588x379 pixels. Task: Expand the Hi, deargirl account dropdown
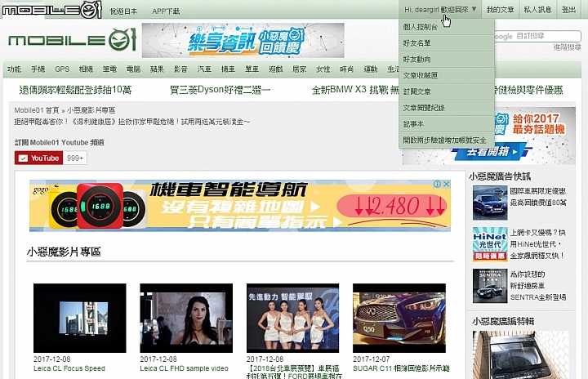click(x=440, y=10)
